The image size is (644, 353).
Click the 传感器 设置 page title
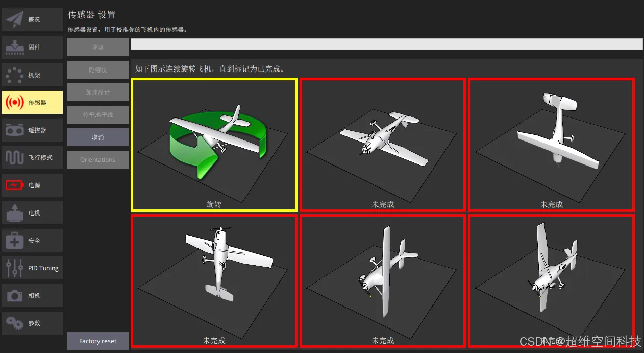tap(92, 15)
